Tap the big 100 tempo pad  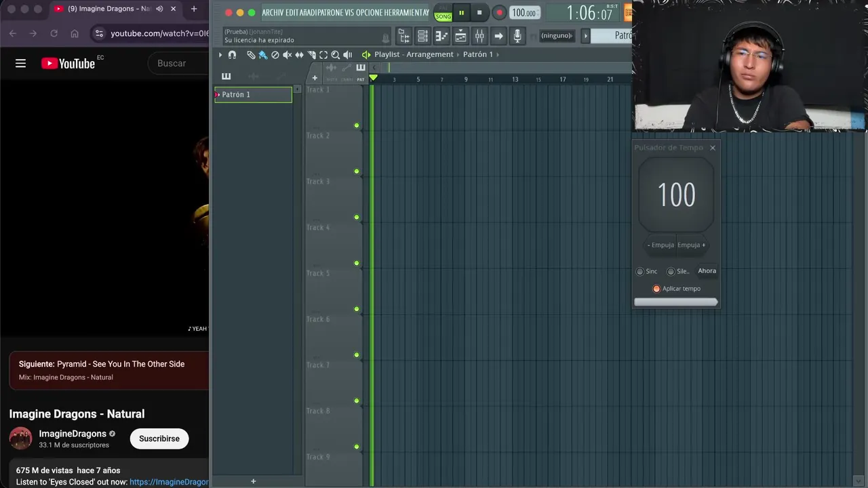tap(676, 195)
